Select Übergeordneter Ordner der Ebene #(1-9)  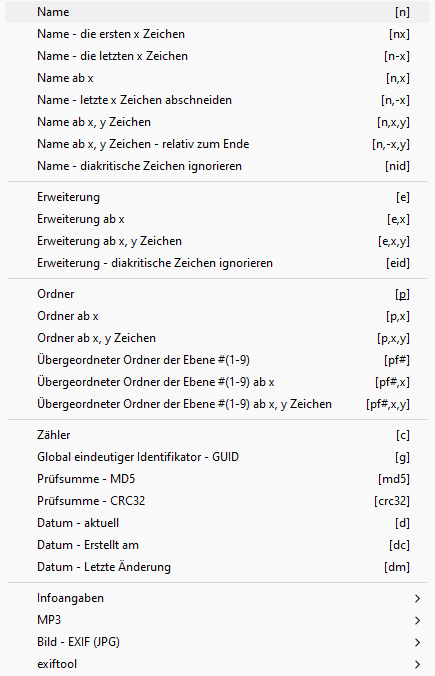pyautogui.click(x=217, y=360)
